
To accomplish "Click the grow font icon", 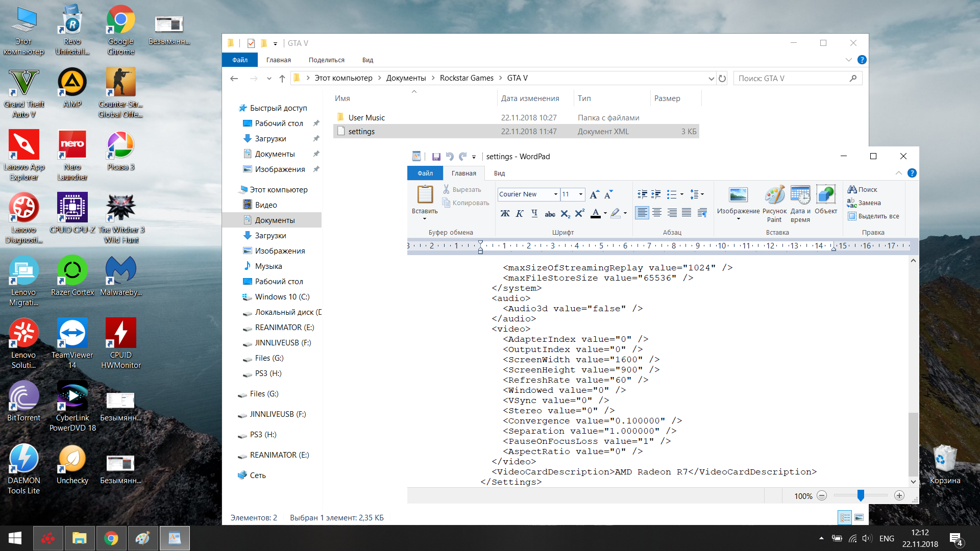I will (x=594, y=194).
